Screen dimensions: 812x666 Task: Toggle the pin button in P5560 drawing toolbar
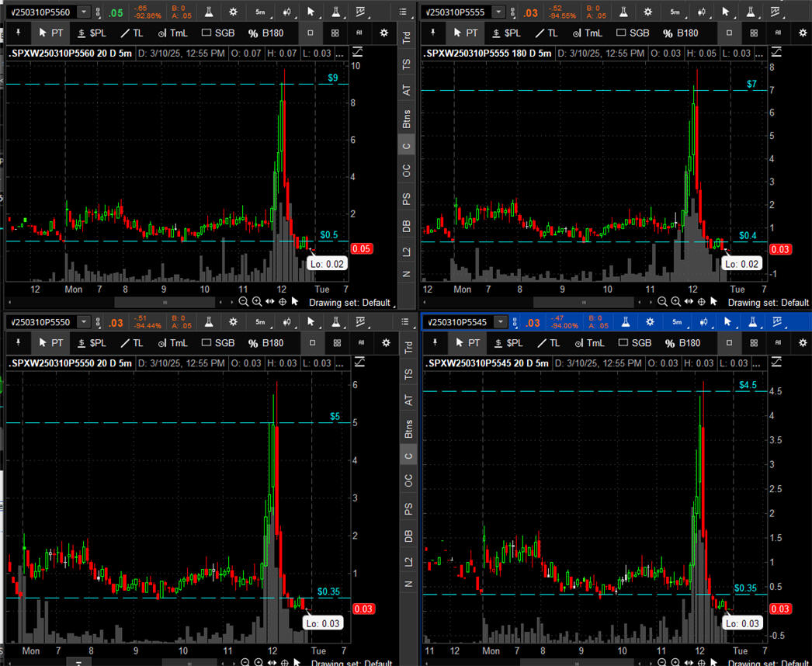pos(18,33)
